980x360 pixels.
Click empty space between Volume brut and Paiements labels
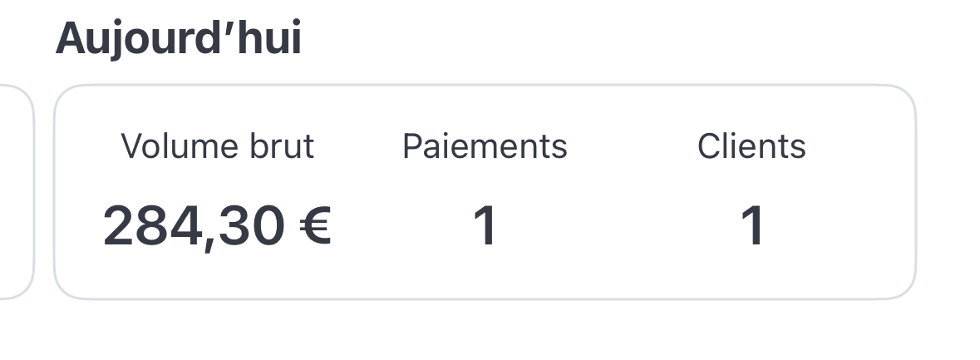pos(358,146)
